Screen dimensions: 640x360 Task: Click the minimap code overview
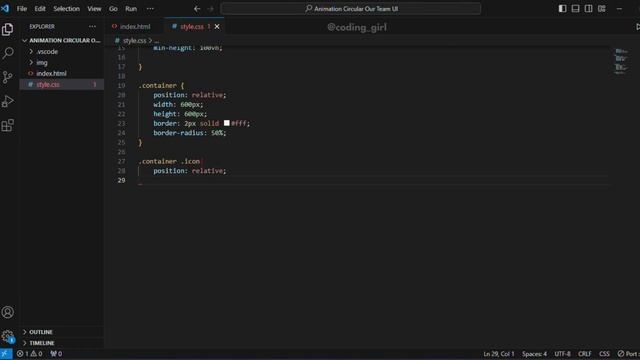point(621,61)
